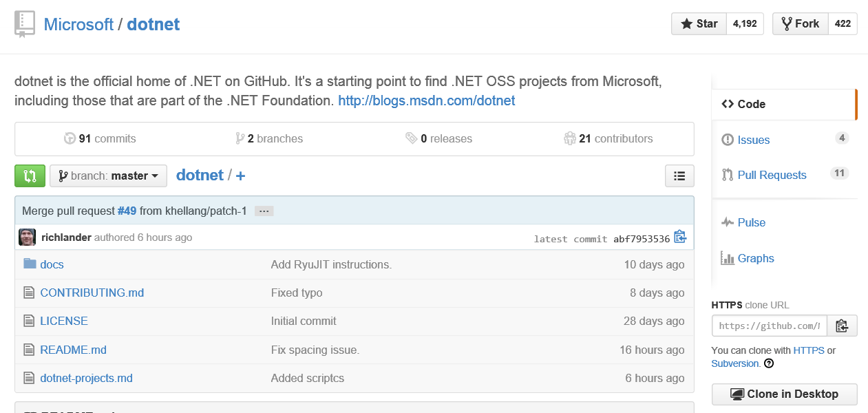This screenshot has height=413, width=868.
Task: Expand the commit message ellipsis
Action: pos(264,211)
